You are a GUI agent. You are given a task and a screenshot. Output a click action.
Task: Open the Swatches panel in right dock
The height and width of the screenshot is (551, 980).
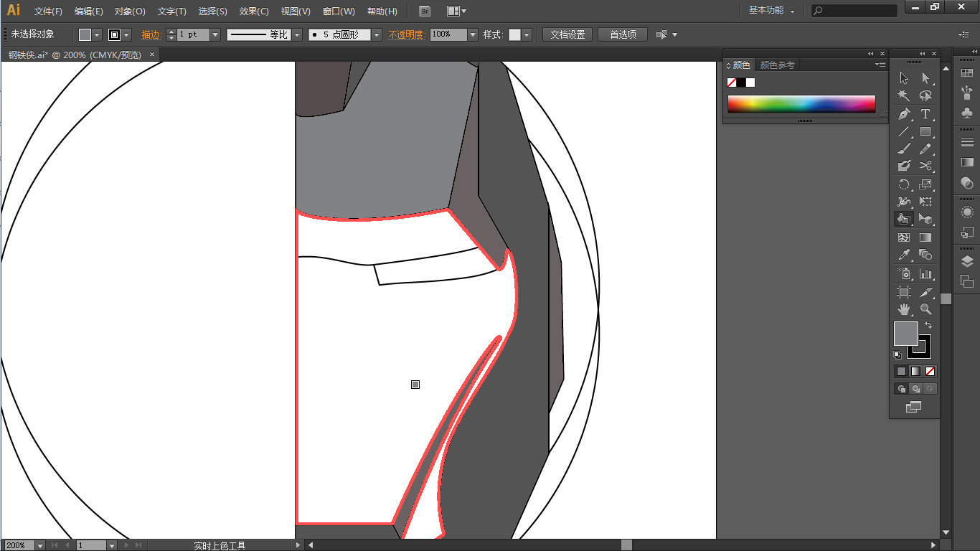click(967, 72)
